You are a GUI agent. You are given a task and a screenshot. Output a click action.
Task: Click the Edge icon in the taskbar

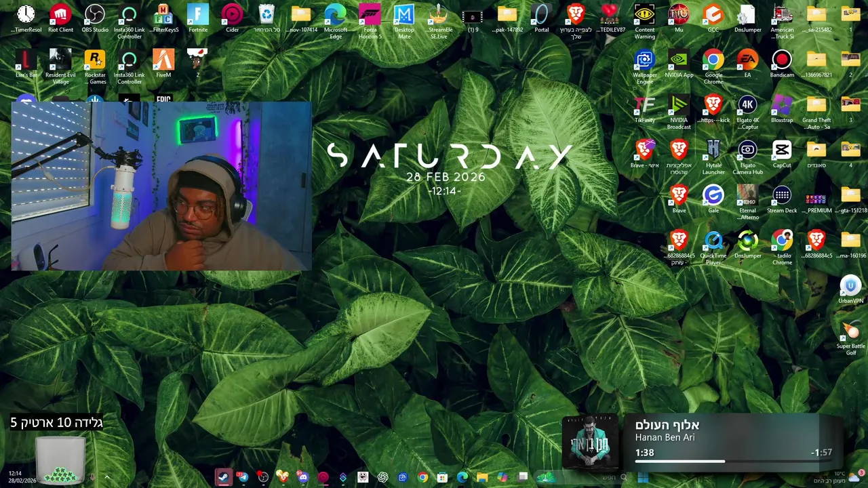462,477
